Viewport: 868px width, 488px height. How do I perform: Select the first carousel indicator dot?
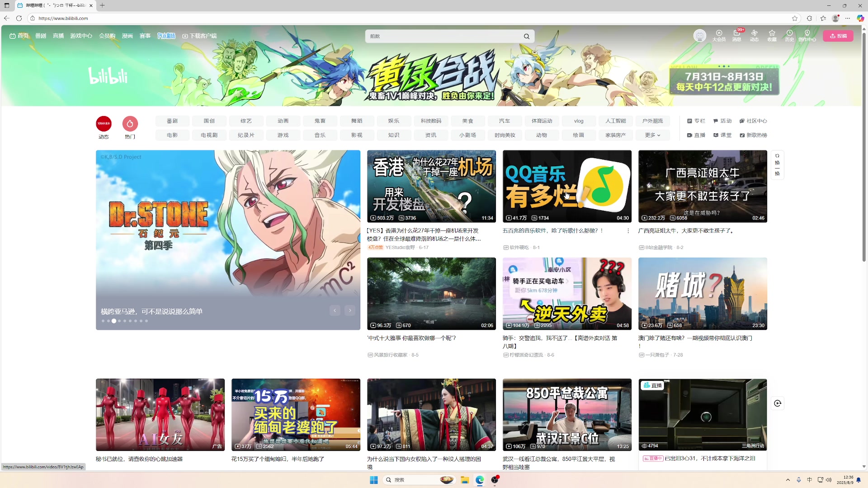103,321
